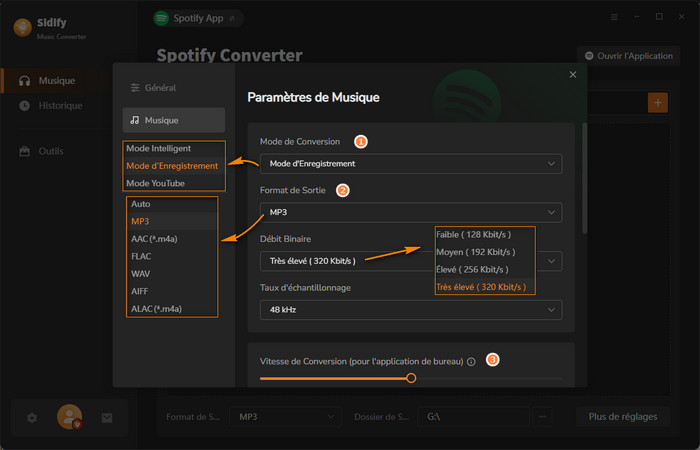
Task: Click info icon beside Vitesse de Conversion
Action: click(x=471, y=361)
